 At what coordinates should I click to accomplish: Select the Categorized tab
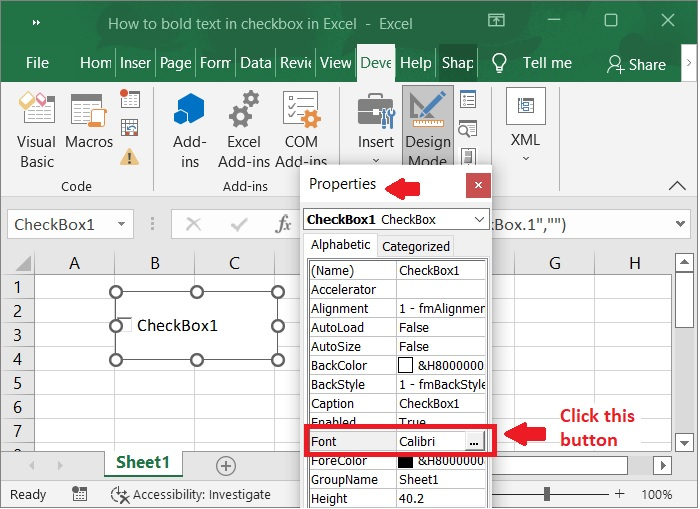click(x=416, y=246)
